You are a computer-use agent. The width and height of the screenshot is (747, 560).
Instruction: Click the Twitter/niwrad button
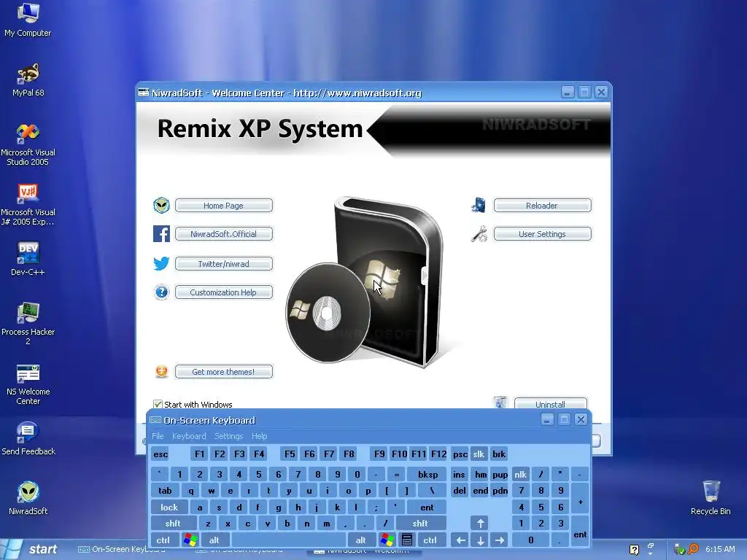pos(224,263)
